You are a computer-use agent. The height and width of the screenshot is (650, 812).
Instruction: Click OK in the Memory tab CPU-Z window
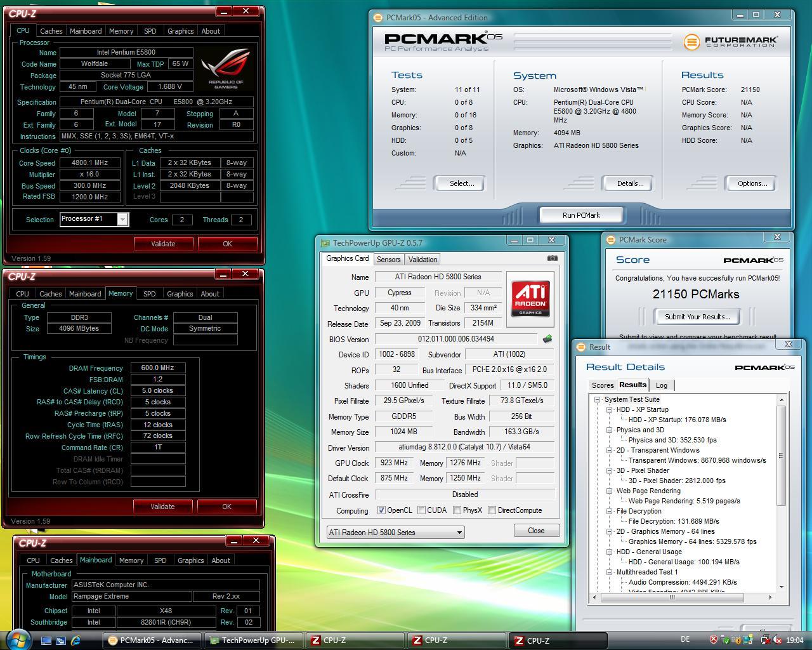tap(226, 507)
